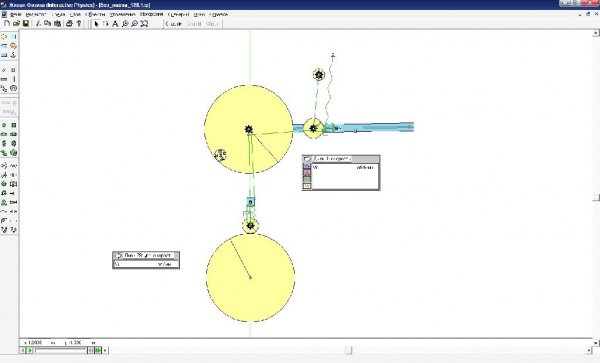
Task: Click arrow icon on lower-left meter title bar
Action: (118, 255)
